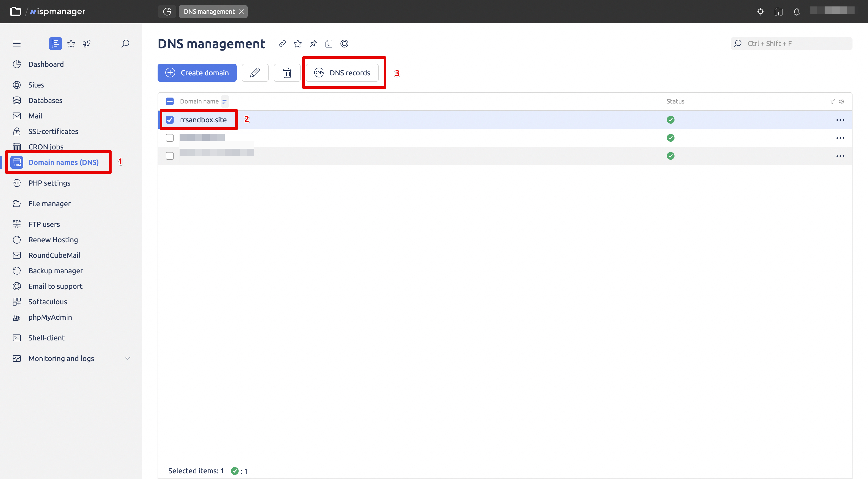This screenshot has width=868, height=479.
Task: Click the upload box icon in top bar
Action: pos(778,12)
